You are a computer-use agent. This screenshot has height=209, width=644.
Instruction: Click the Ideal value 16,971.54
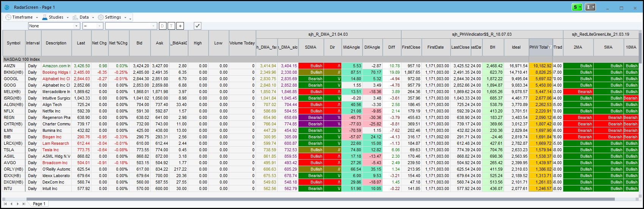(x=516, y=66)
